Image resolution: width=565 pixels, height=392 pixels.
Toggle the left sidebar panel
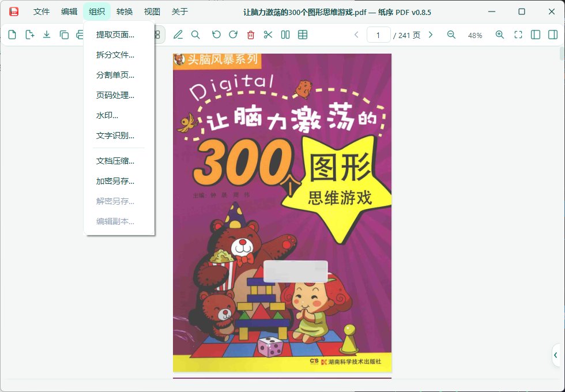(x=536, y=35)
